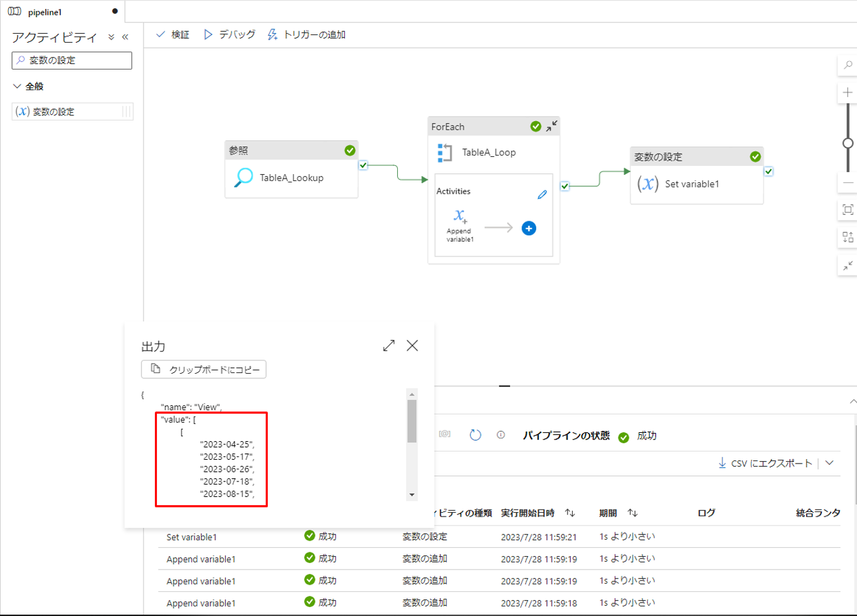Zoom out on the canvas
This screenshot has width=857, height=616.
point(848,183)
